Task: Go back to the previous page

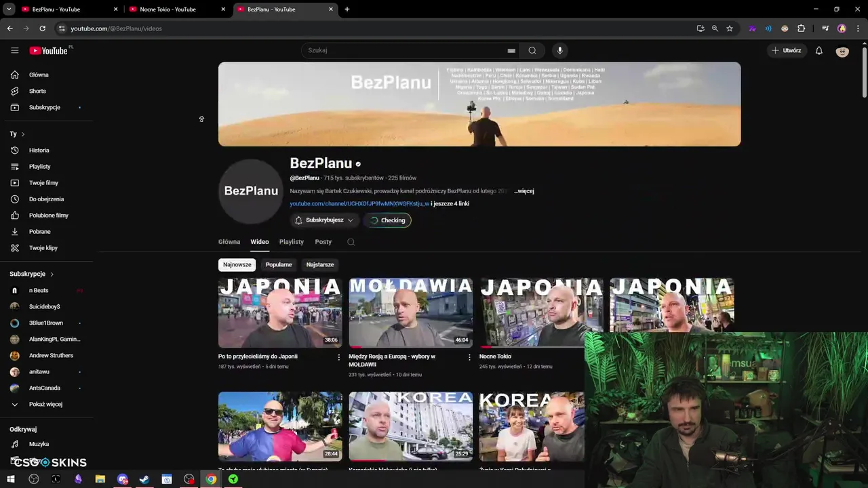Action: coord(9,28)
